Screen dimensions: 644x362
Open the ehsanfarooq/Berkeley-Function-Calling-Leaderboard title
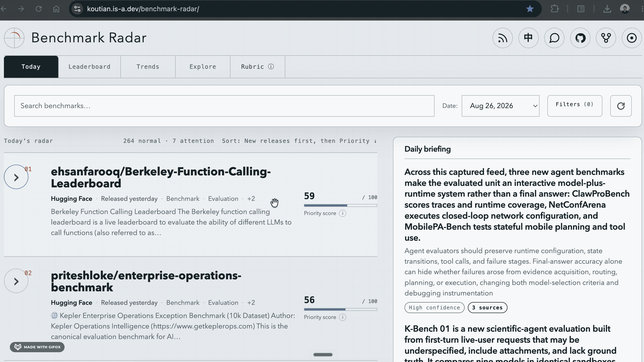point(161,178)
